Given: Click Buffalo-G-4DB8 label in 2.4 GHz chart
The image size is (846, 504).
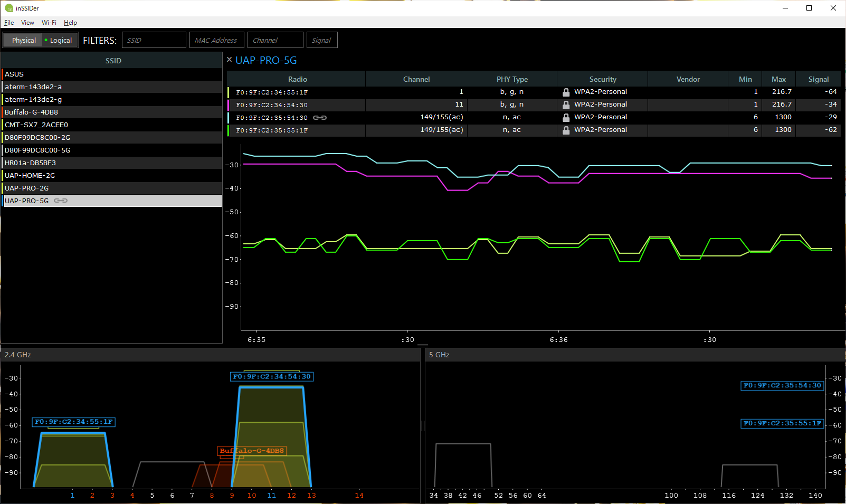Looking at the screenshot, I should coord(252,451).
